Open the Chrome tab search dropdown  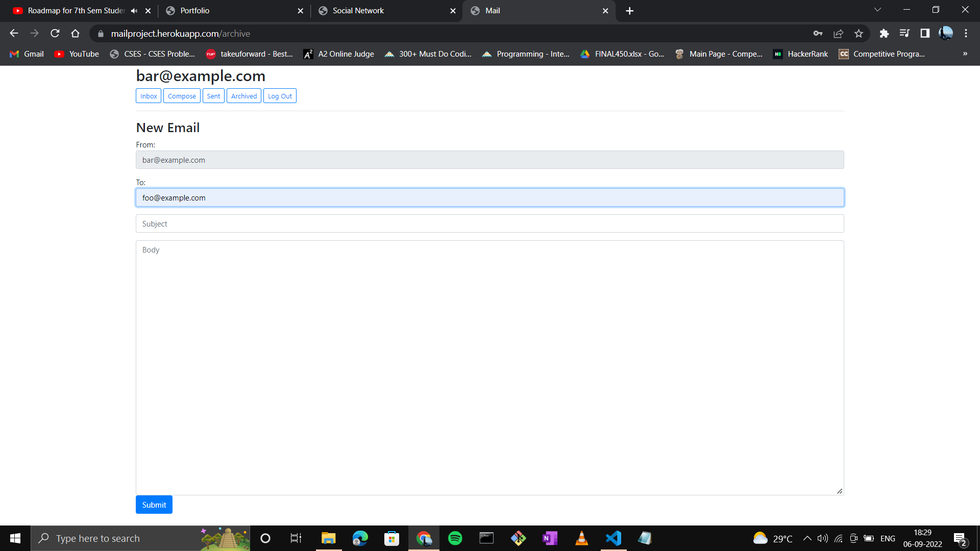pos(877,9)
